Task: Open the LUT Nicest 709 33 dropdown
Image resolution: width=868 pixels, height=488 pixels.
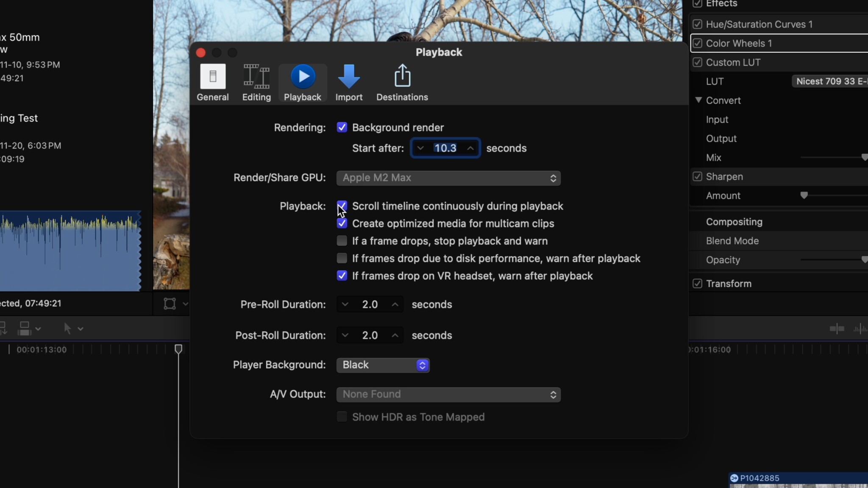Action: [x=829, y=81]
